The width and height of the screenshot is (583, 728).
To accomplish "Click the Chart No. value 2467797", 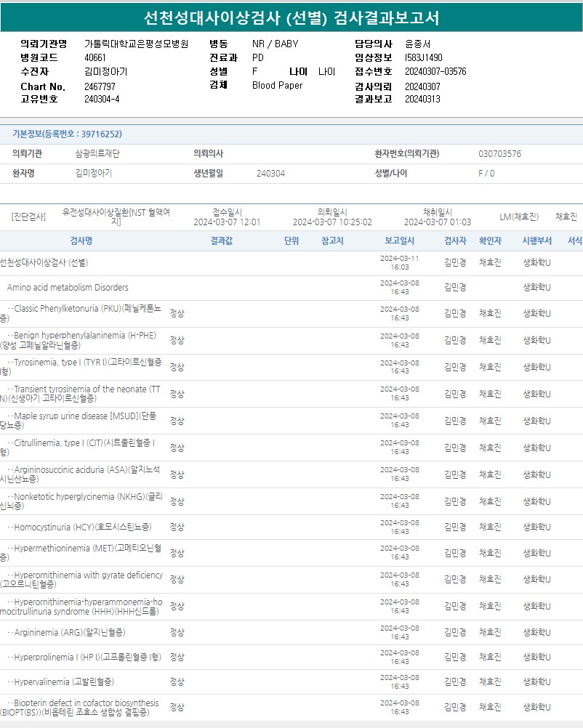I will 100,86.
